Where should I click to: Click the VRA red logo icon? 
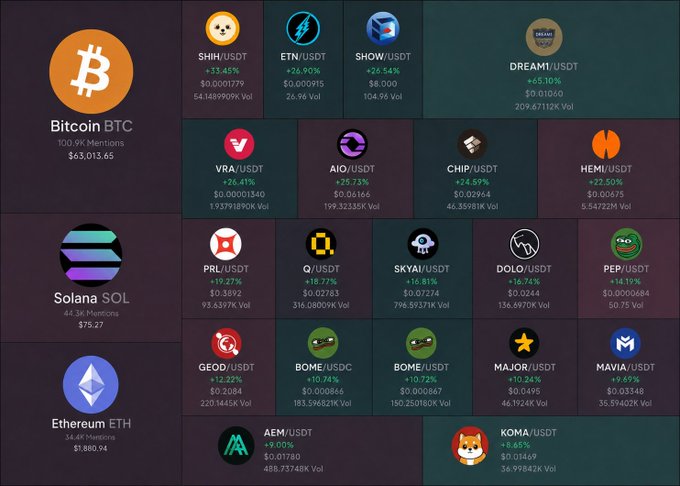(x=239, y=144)
